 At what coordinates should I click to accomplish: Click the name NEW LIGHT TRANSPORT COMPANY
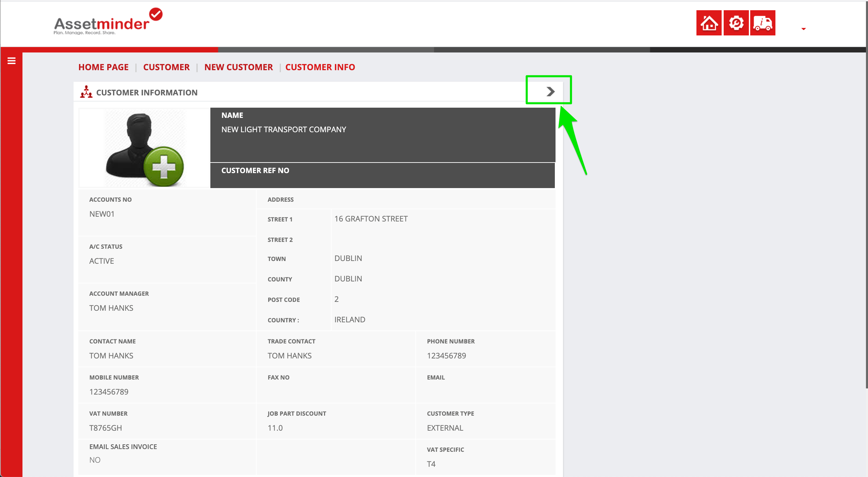pos(284,129)
